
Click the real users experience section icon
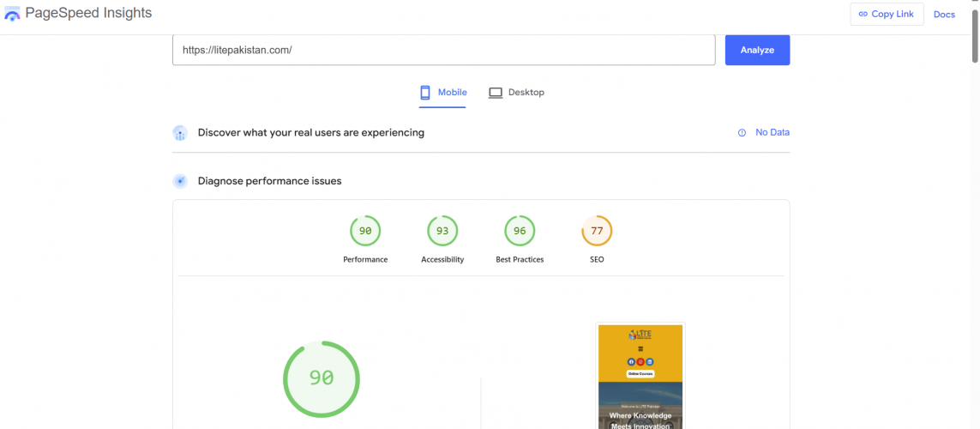click(x=180, y=133)
